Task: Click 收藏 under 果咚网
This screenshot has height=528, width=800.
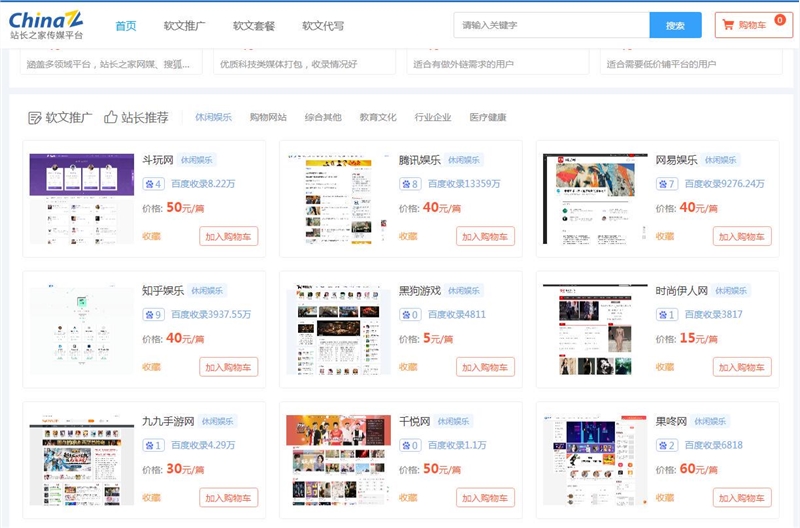Action: (665, 497)
